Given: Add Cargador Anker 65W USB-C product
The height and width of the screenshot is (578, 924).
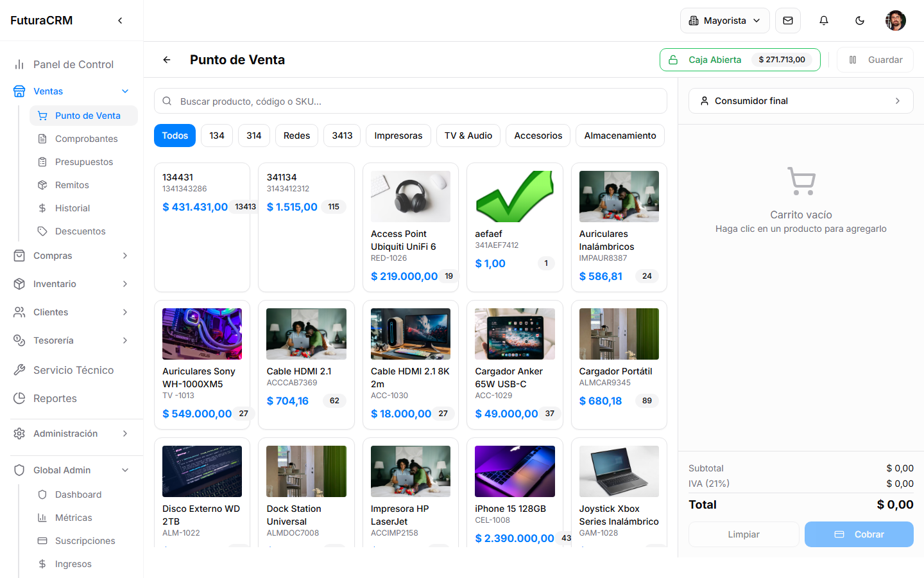Looking at the screenshot, I should [x=515, y=365].
